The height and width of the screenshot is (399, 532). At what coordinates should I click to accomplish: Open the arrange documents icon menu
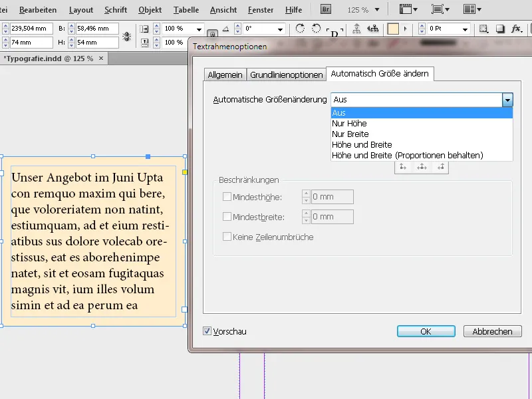point(472,9)
